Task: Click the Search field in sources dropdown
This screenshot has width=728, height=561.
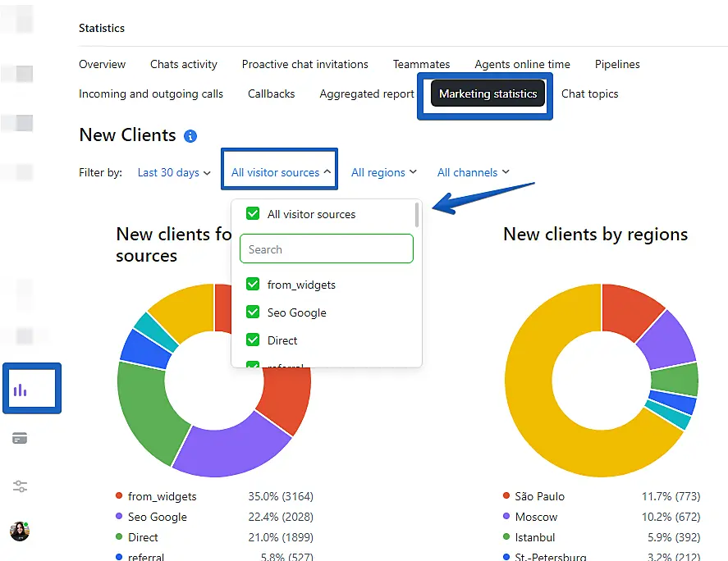Action: [326, 249]
